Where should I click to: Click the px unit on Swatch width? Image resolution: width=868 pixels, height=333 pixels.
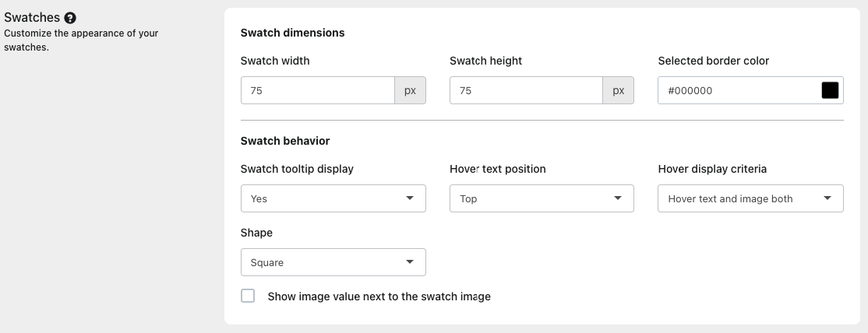[x=410, y=90]
